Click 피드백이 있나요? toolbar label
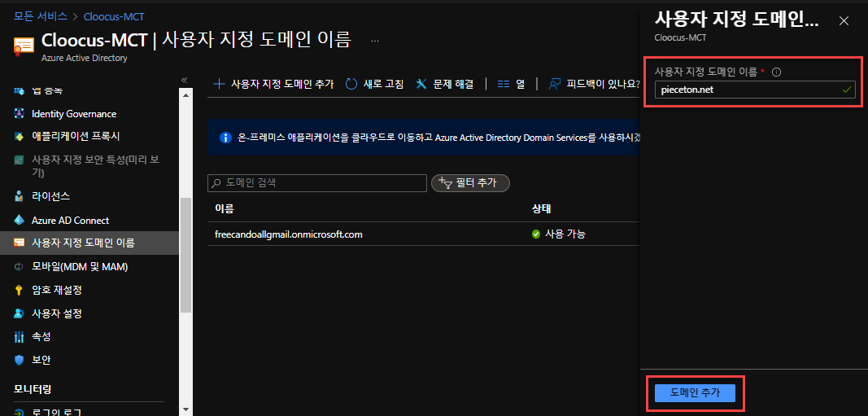 (604, 84)
